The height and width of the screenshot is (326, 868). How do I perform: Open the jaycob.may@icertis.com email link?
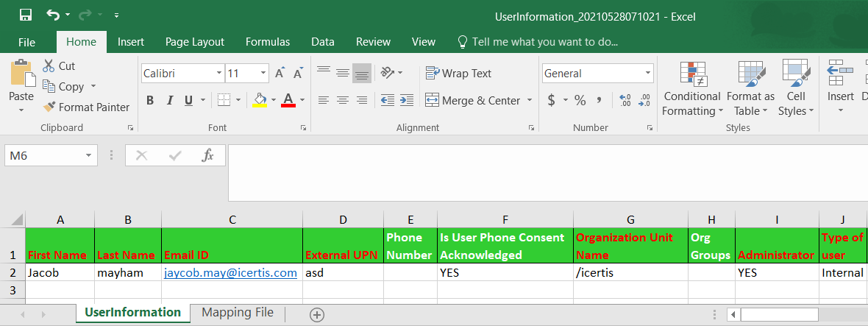(230, 272)
